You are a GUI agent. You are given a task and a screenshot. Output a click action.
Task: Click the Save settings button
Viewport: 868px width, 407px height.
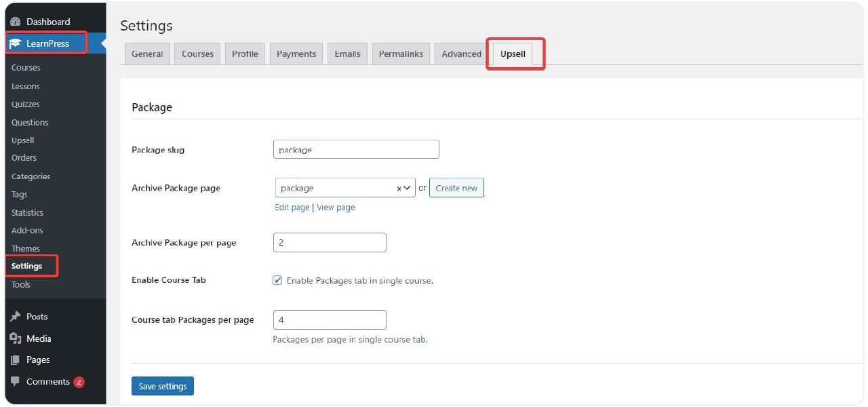pos(163,386)
